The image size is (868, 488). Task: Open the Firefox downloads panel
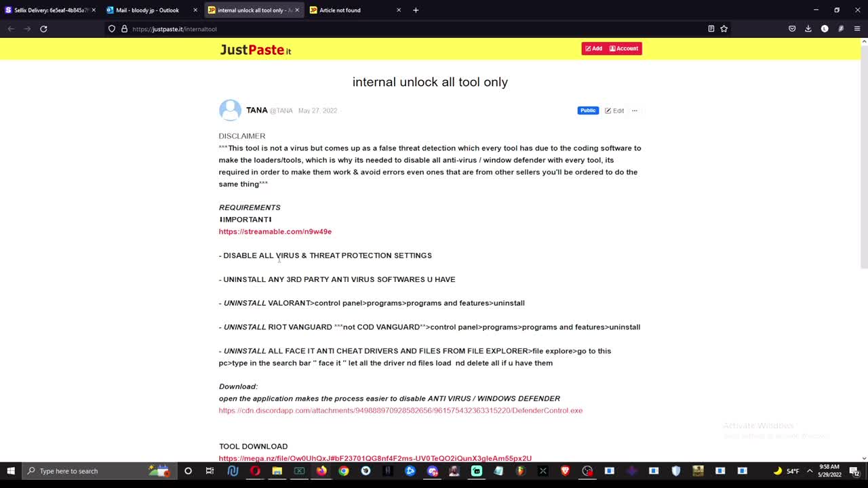click(807, 28)
